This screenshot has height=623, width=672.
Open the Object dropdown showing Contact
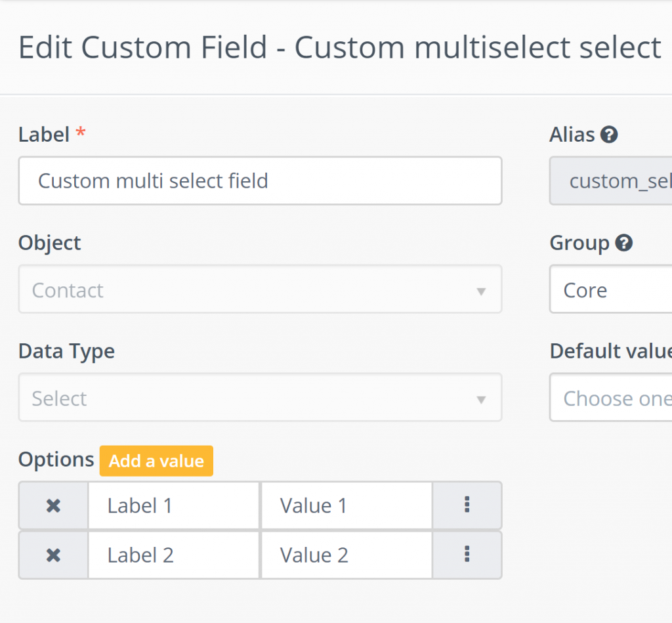click(260, 290)
